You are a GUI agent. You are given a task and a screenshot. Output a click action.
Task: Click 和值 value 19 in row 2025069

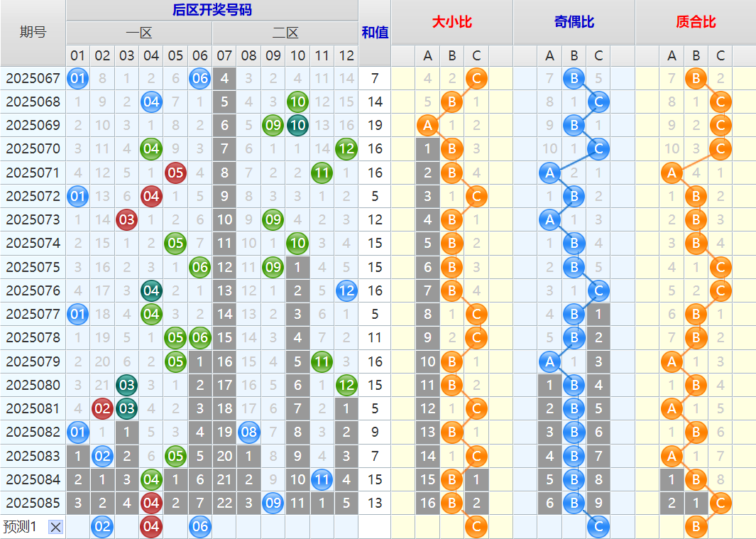click(x=375, y=126)
